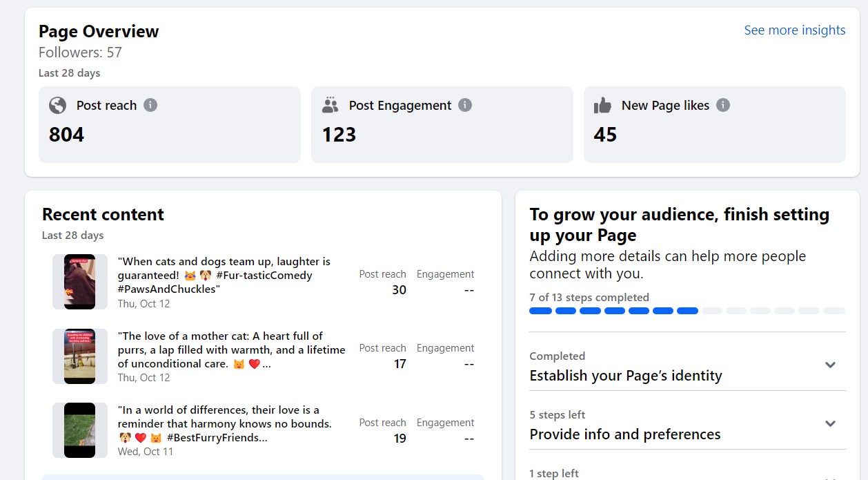The height and width of the screenshot is (480, 868).
Task: Click post reach value 17
Action: pos(400,364)
